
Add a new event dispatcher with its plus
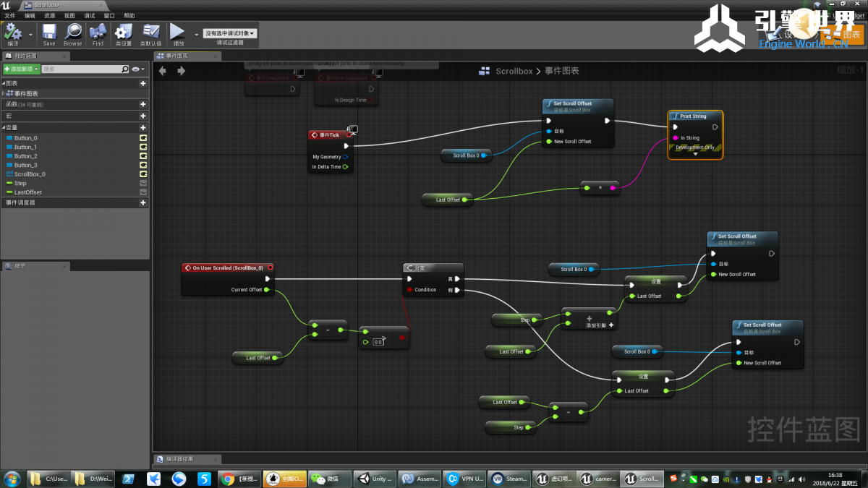(142, 202)
